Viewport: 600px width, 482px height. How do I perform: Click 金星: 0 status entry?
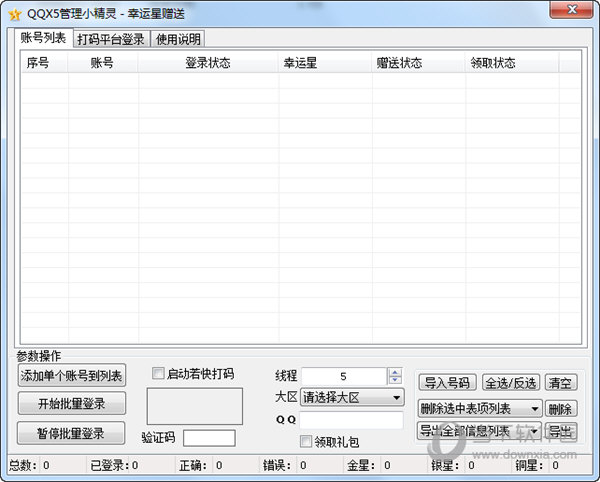click(x=368, y=466)
